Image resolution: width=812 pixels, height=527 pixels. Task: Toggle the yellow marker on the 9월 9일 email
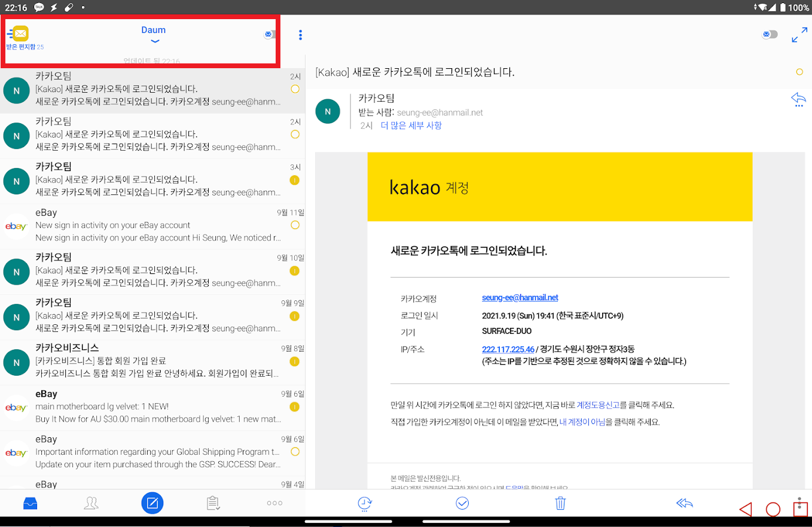pos(294,316)
